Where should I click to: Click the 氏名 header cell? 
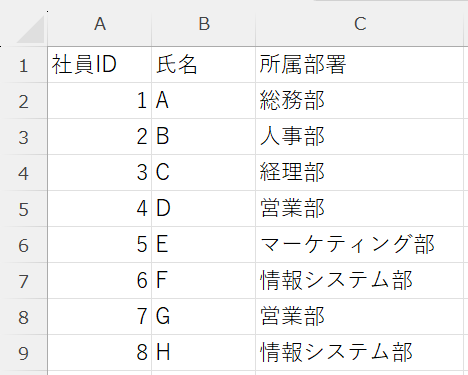point(204,65)
